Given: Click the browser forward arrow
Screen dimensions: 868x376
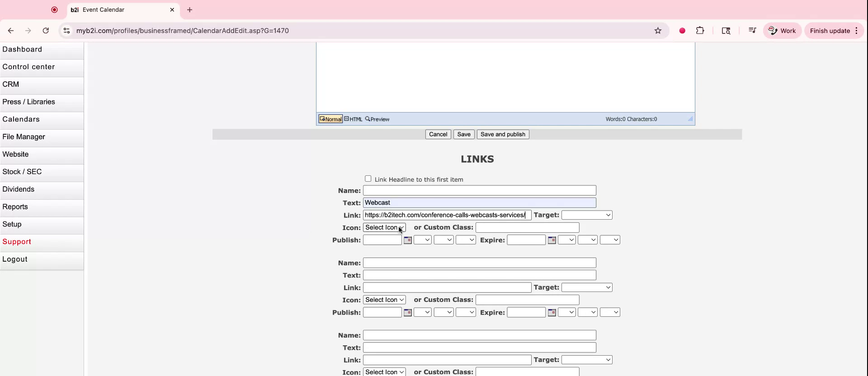Looking at the screenshot, I should pos(28,31).
